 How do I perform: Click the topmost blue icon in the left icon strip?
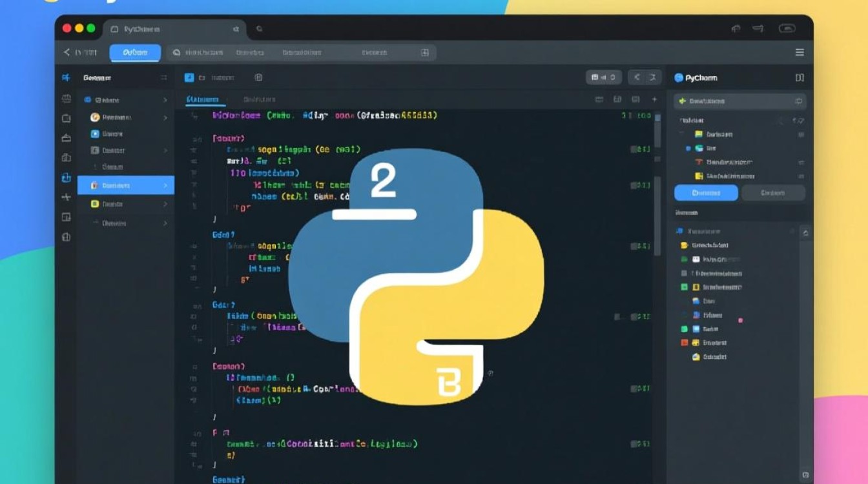(66, 77)
